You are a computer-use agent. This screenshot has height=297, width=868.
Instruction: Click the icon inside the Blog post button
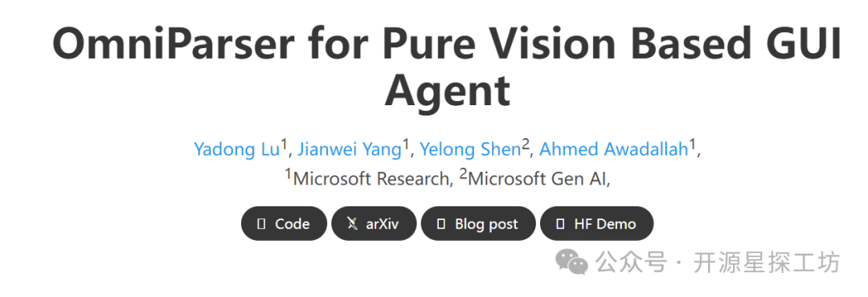pos(441,224)
